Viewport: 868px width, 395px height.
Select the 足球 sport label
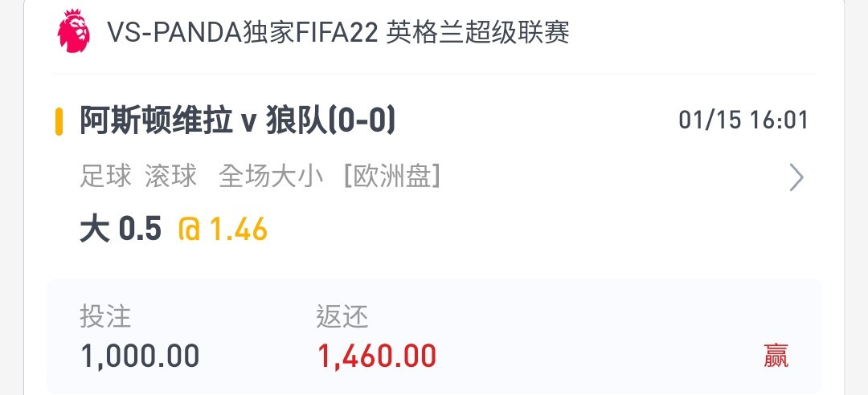coord(105,177)
